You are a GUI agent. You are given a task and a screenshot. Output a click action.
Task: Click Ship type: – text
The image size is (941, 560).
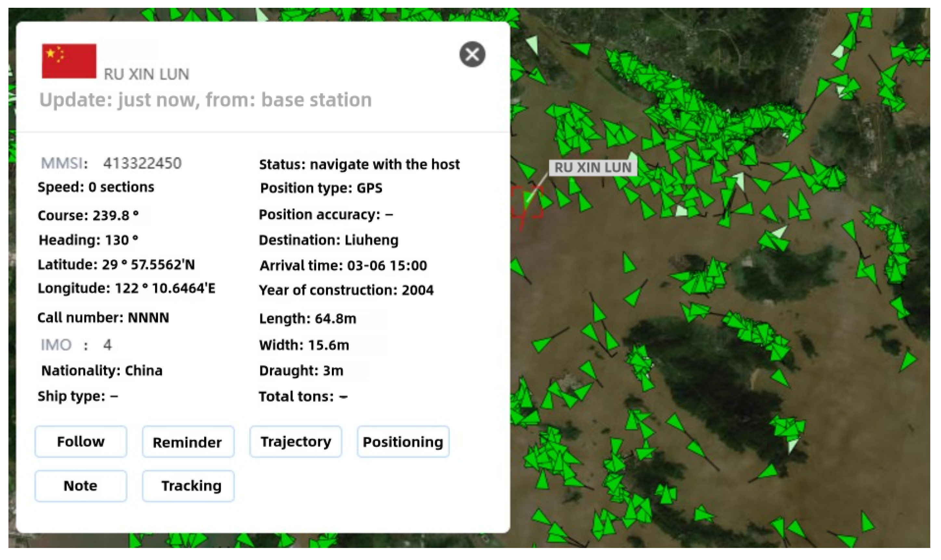[78, 396]
